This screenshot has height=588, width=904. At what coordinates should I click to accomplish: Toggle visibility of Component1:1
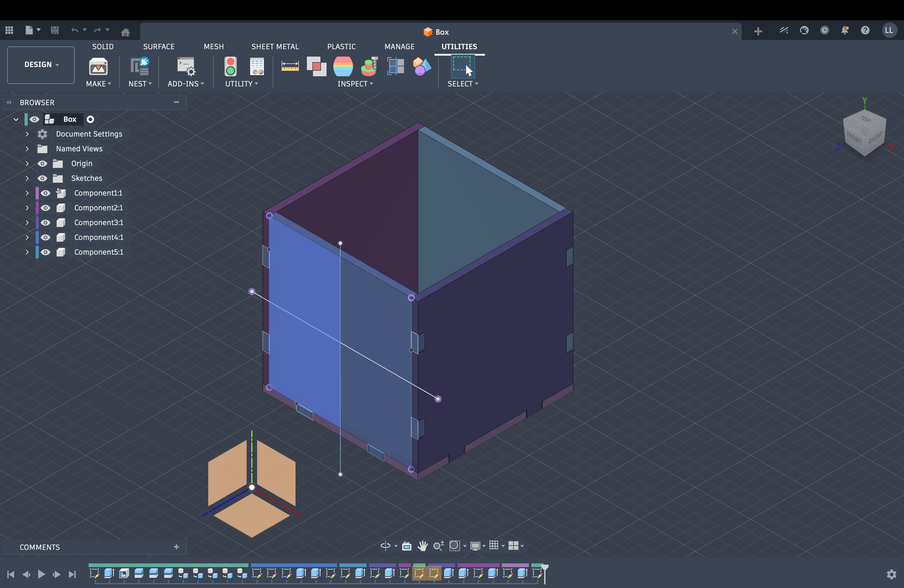[45, 193]
